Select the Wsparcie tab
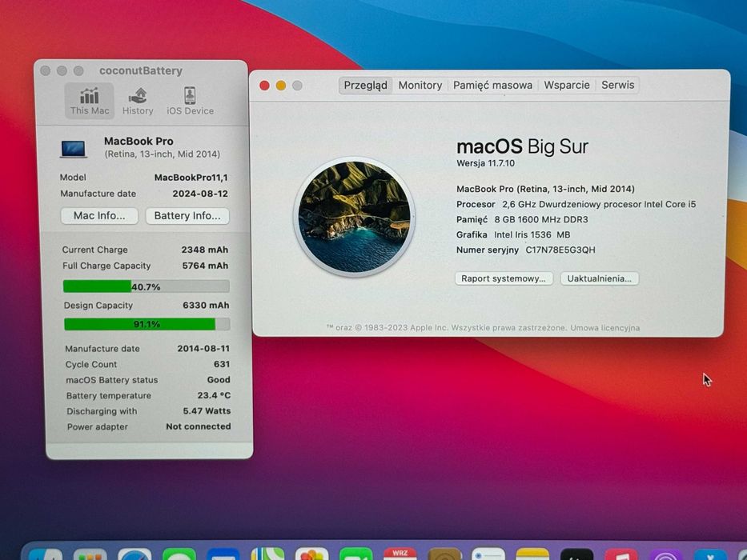The width and height of the screenshot is (747, 560). (567, 86)
